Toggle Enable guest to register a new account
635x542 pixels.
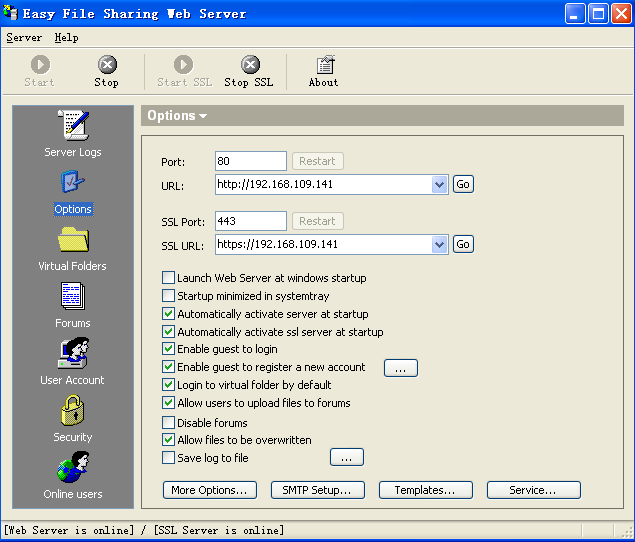(x=168, y=367)
